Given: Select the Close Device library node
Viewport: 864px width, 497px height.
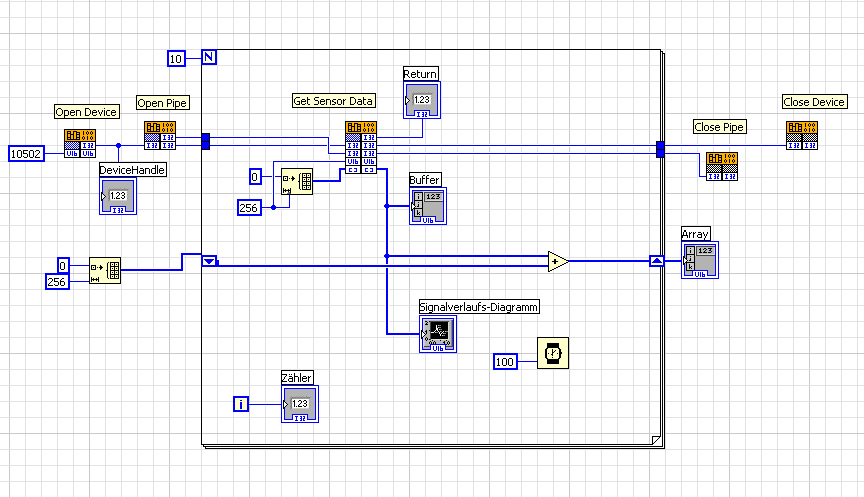Looking at the screenshot, I should 802,136.
